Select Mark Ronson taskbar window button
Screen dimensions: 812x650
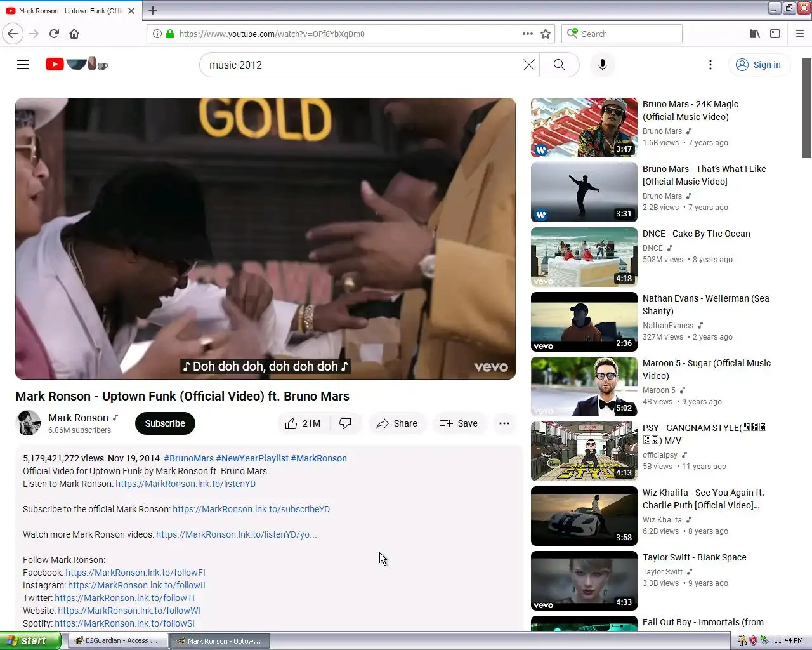pyautogui.click(x=219, y=641)
